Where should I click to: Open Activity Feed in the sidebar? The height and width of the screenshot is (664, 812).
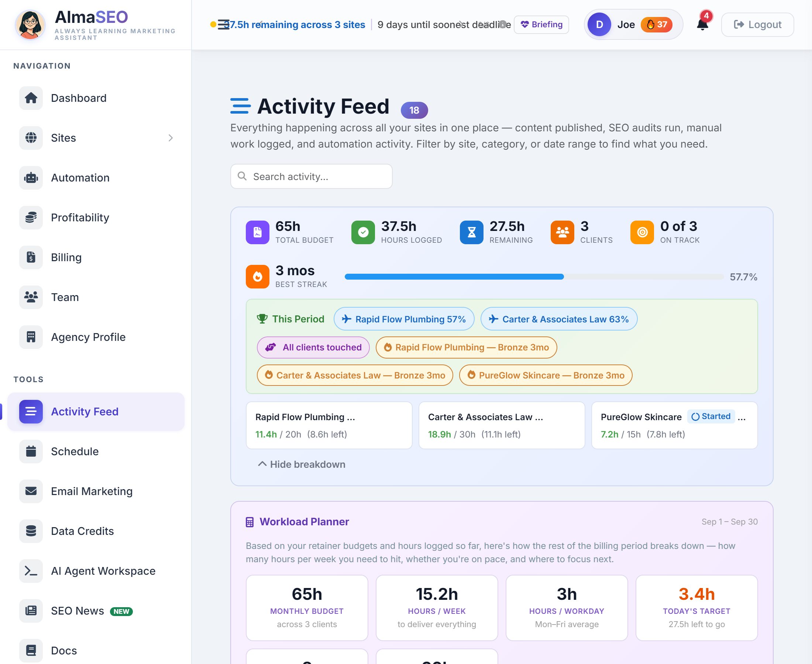click(x=96, y=412)
